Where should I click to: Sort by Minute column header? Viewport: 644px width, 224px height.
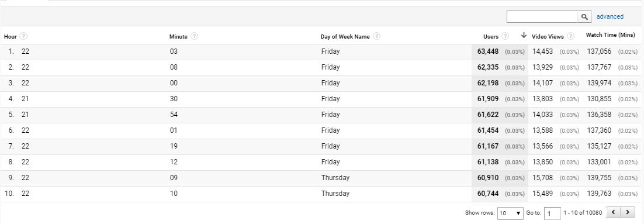178,37
